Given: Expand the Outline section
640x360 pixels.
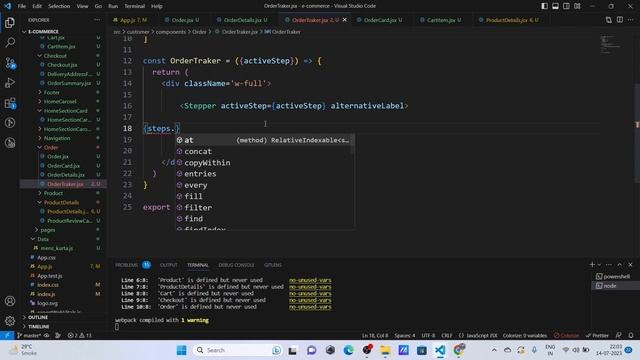Looking at the screenshot, I should tap(38, 317).
